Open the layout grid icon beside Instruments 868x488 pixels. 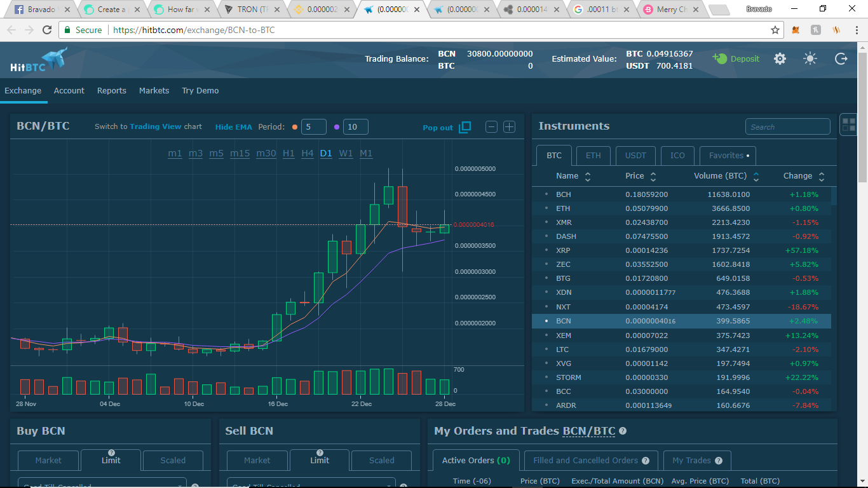(848, 124)
